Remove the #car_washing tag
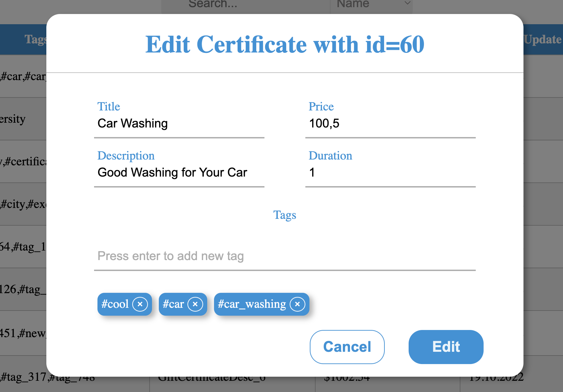Screen dimensions: 563x392 coord(297,304)
